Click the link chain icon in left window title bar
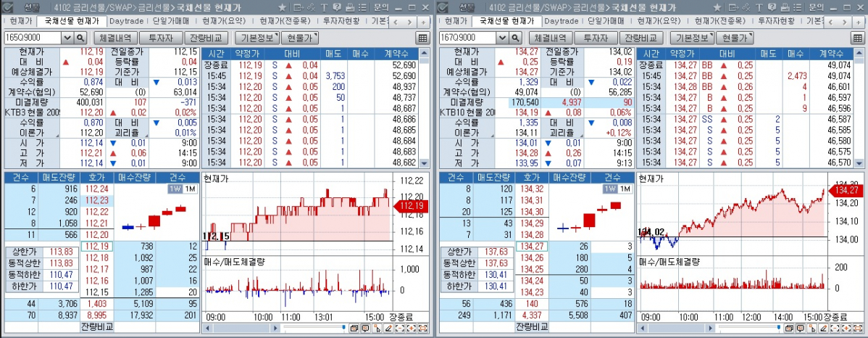 coord(311,7)
